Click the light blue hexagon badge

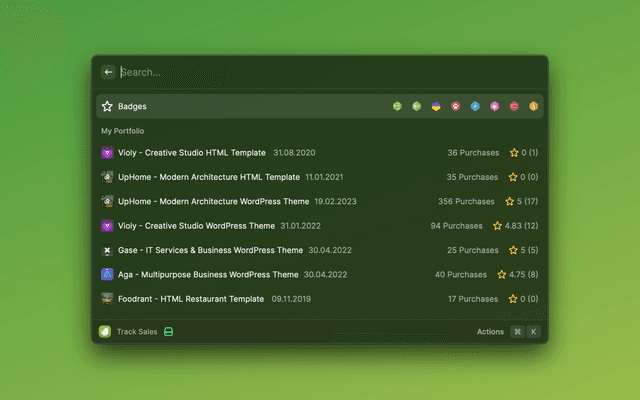tap(475, 106)
